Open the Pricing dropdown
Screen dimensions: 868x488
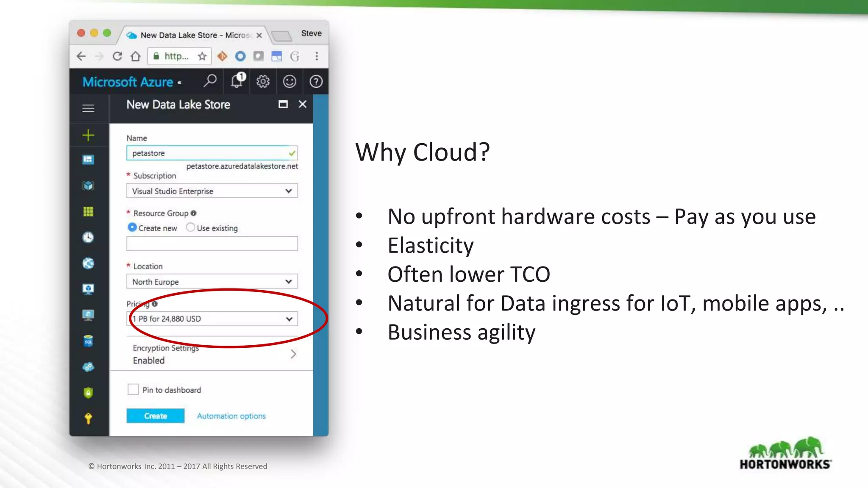tap(212, 319)
